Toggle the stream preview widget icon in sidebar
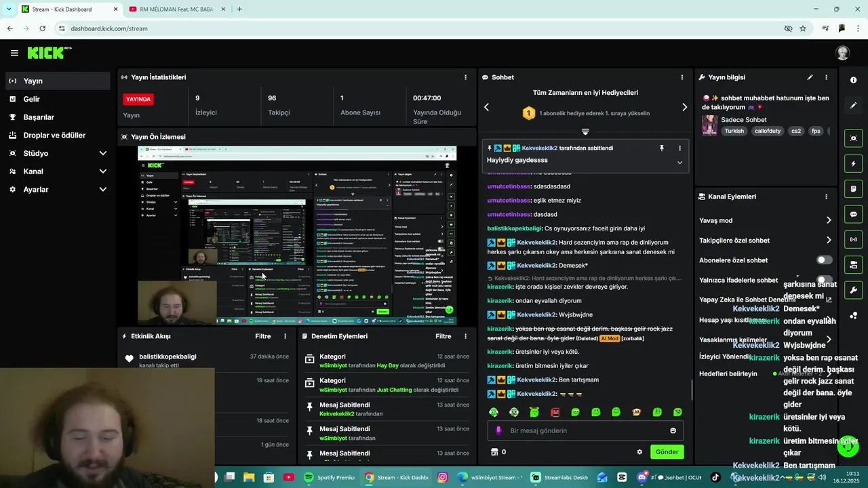868x488 pixels. pyautogui.click(x=853, y=138)
